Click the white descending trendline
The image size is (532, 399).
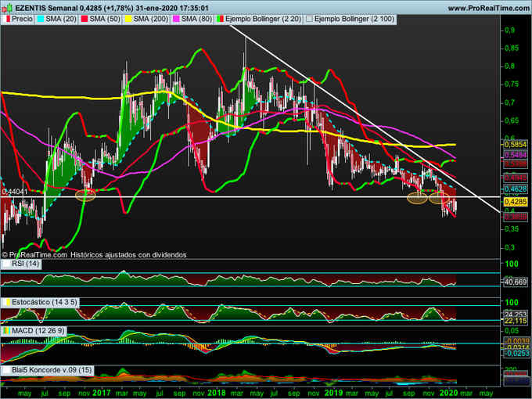(x=365, y=119)
